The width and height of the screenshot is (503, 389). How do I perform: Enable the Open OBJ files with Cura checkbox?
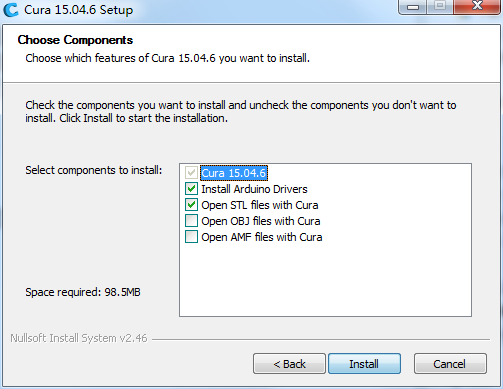pyautogui.click(x=191, y=221)
